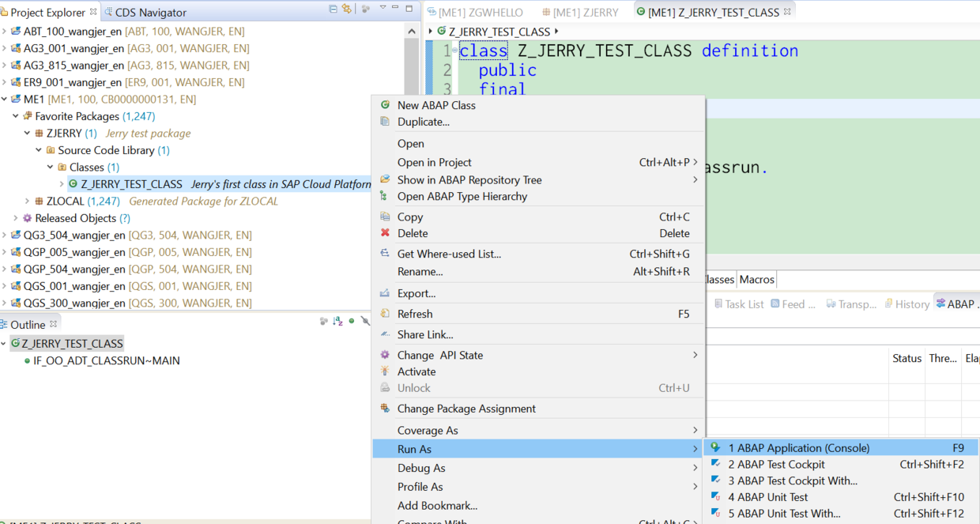The height and width of the screenshot is (524, 980).
Task: Expand ABT_100_wangjer_en project
Action: (x=5, y=32)
